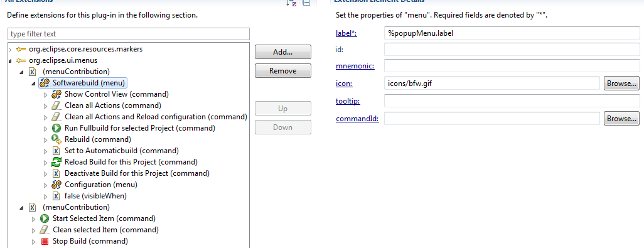Click the red Stop Build icon
This screenshot has width=644, height=248.
45,241
